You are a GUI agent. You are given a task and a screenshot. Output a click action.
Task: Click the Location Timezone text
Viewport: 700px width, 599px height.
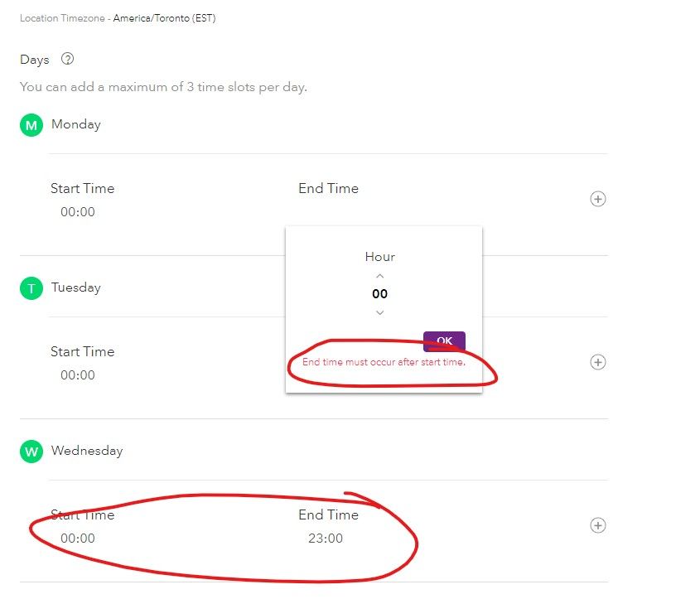pyautogui.click(x=118, y=18)
